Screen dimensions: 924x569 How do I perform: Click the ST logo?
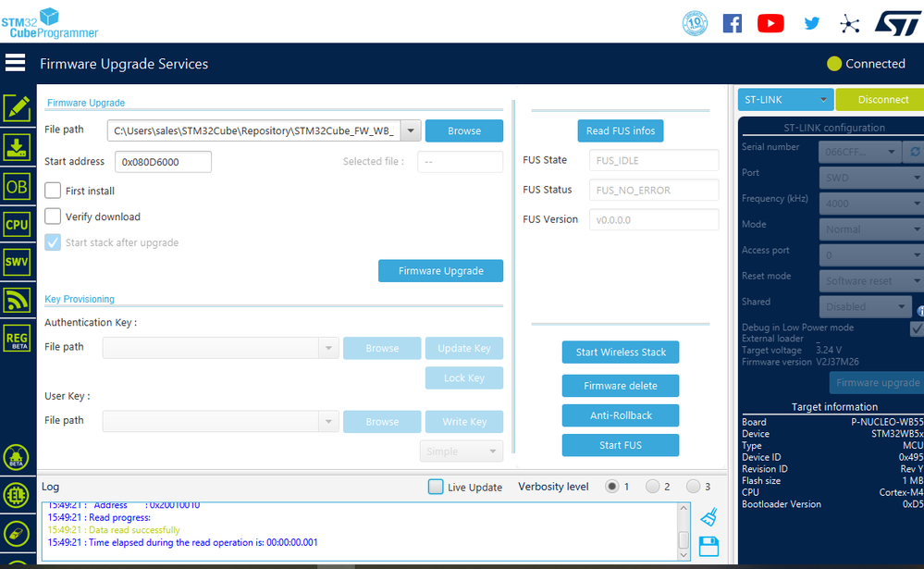click(899, 23)
